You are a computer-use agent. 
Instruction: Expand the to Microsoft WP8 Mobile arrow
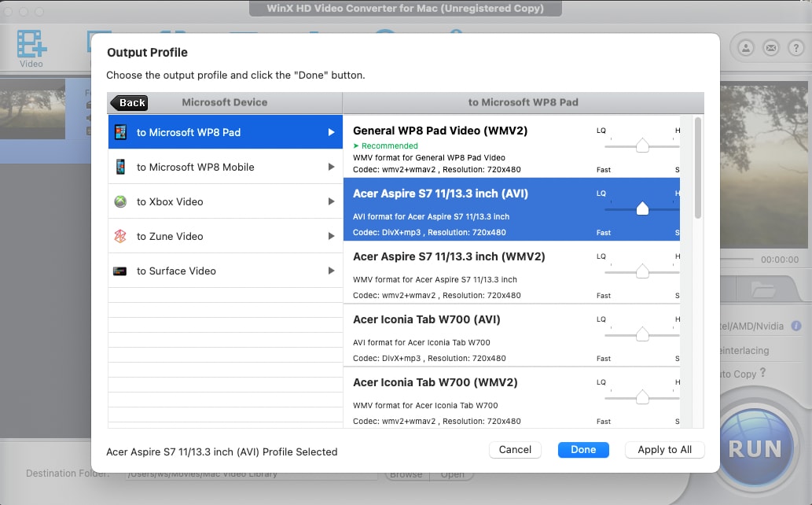point(331,167)
